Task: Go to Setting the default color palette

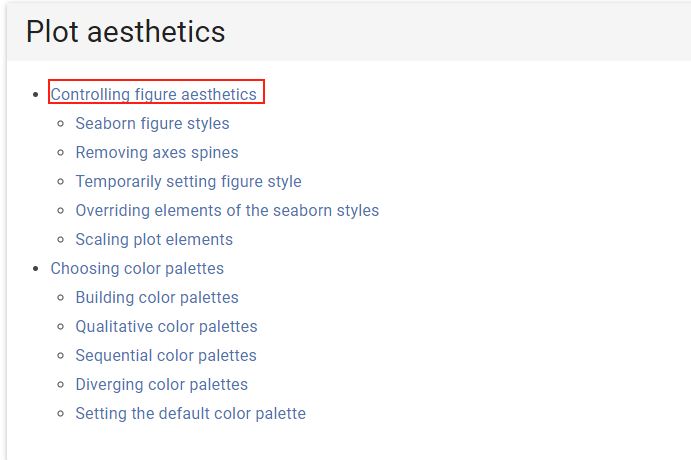Action: pos(190,414)
